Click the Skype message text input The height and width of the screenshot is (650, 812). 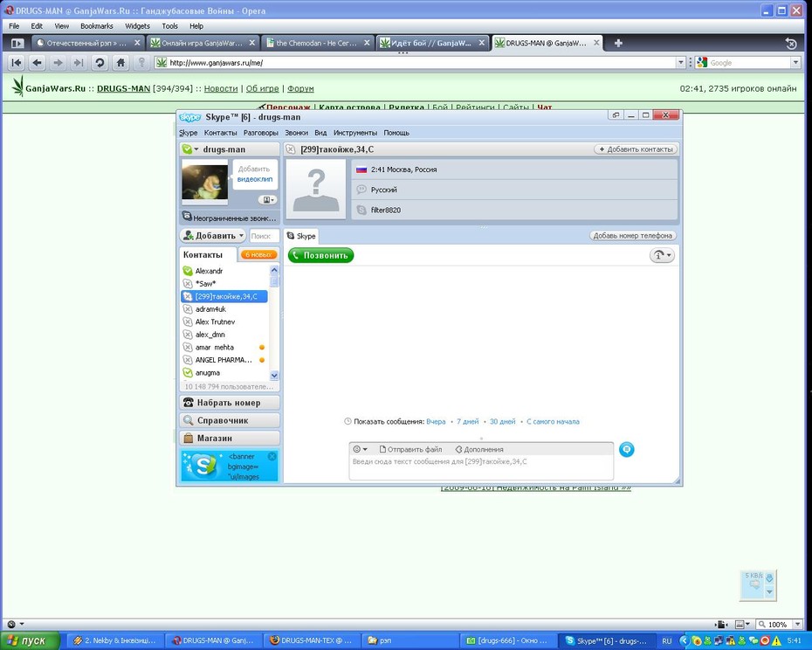coord(481,468)
